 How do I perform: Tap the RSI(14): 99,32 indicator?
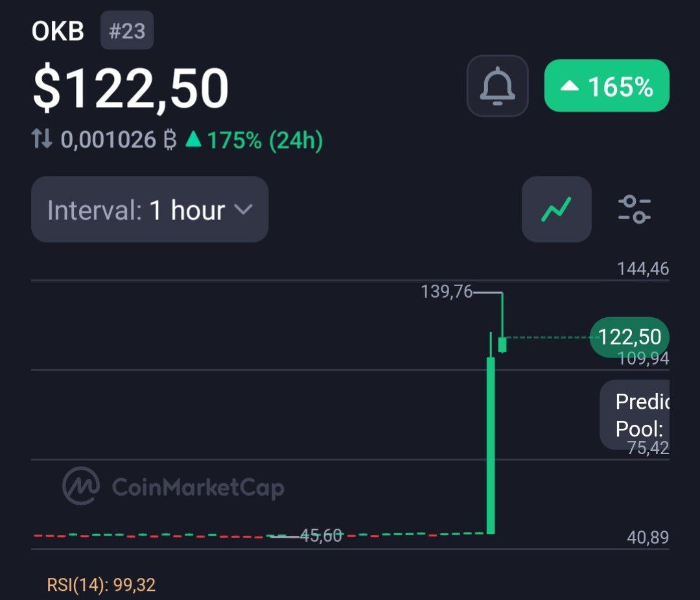tap(101, 585)
